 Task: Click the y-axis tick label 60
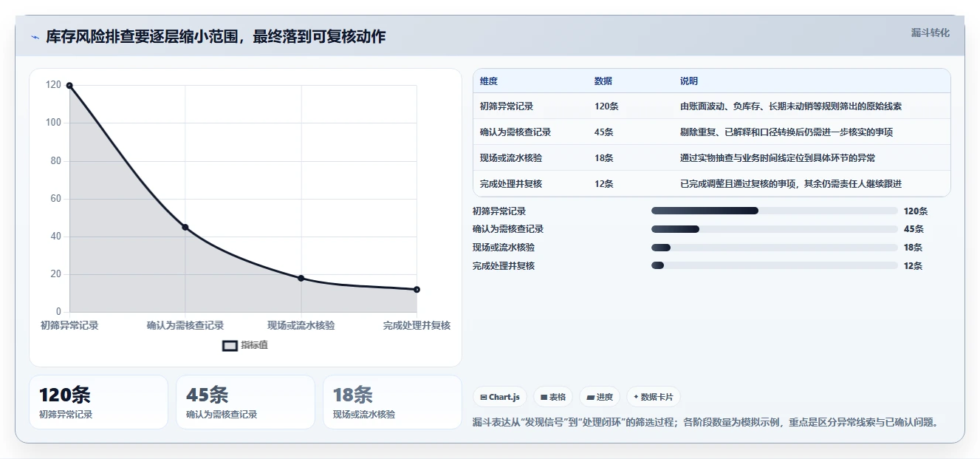pyautogui.click(x=56, y=199)
